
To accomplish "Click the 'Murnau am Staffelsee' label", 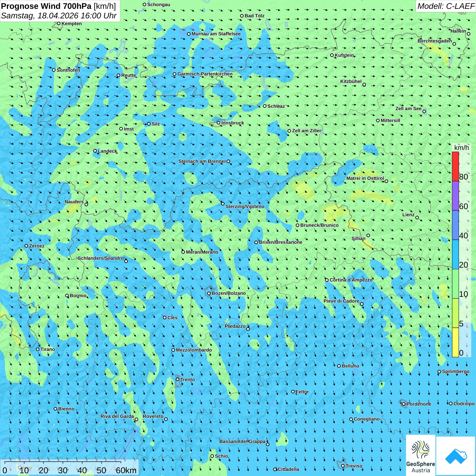I will [216, 34].
